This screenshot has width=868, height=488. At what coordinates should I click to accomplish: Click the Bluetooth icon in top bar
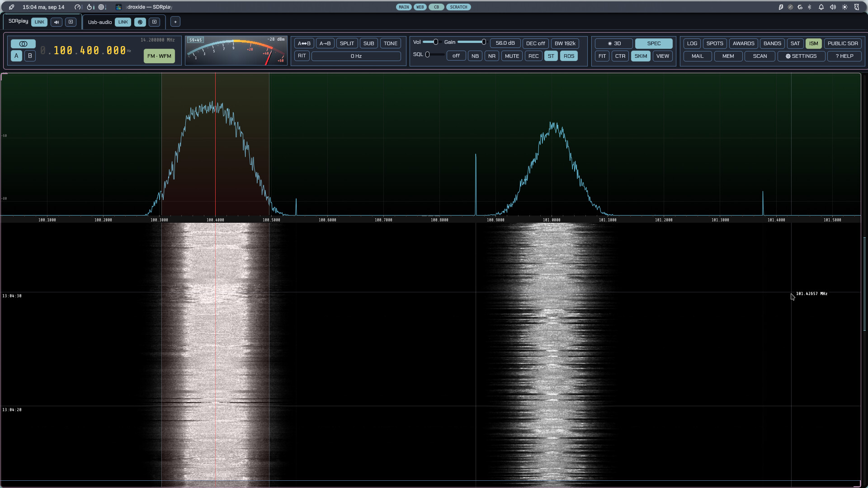810,7
